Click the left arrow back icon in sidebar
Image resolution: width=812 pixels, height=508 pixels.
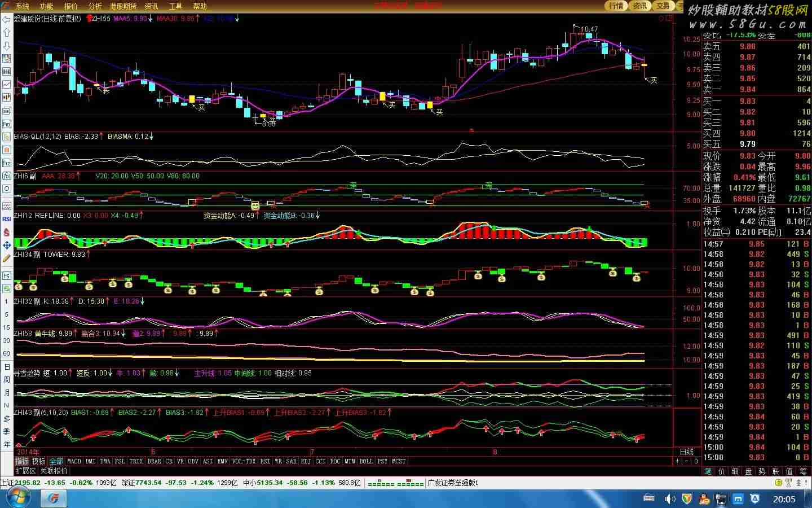(x=7, y=20)
